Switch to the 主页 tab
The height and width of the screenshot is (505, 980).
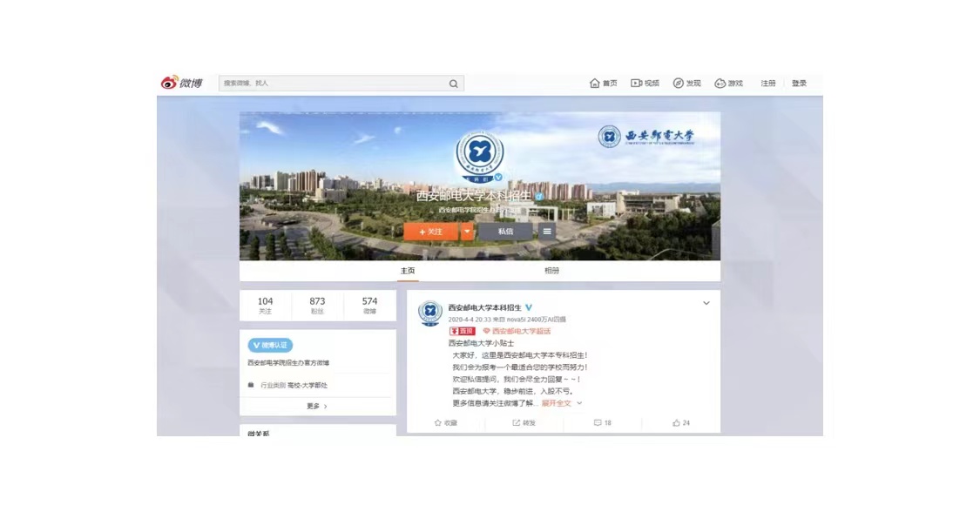408,271
